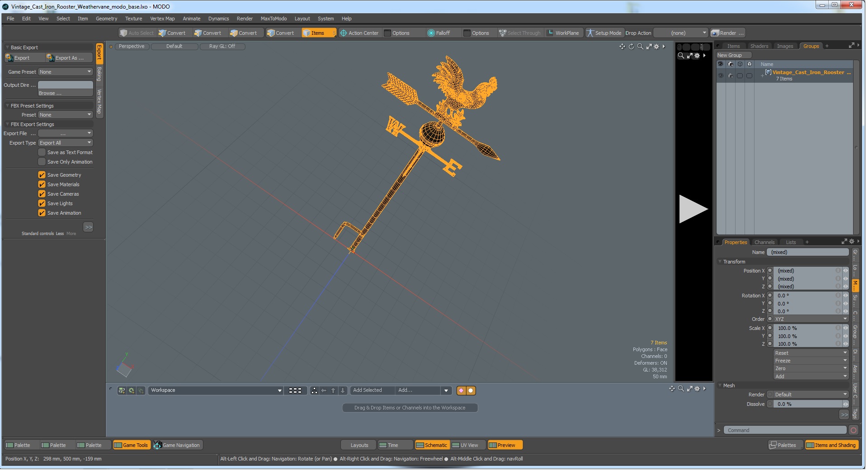Click the WorkPlane toolbar button
Viewport: 868px width, 470px height.
[x=563, y=33]
